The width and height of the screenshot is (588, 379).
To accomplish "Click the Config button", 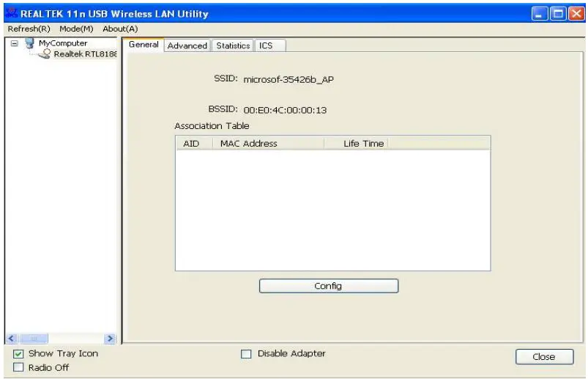I will tap(329, 286).
